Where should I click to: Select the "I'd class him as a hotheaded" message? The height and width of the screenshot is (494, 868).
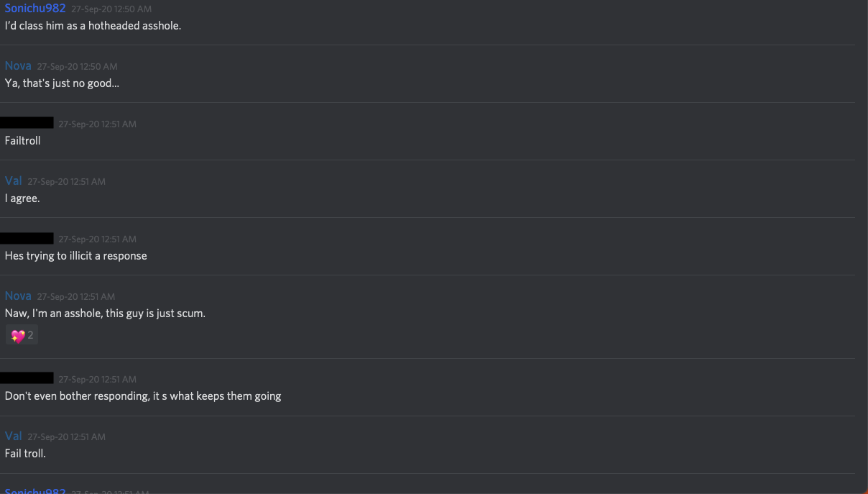coord(93,26)
